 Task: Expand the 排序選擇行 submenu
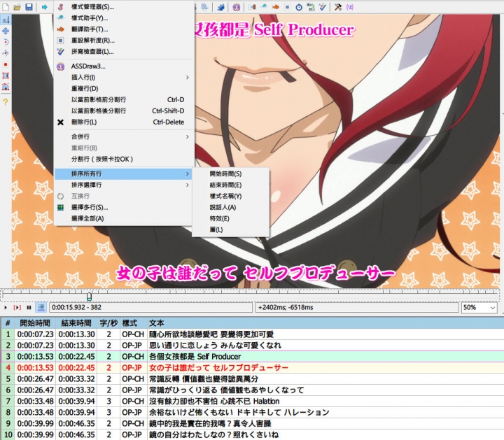(125, 185)
